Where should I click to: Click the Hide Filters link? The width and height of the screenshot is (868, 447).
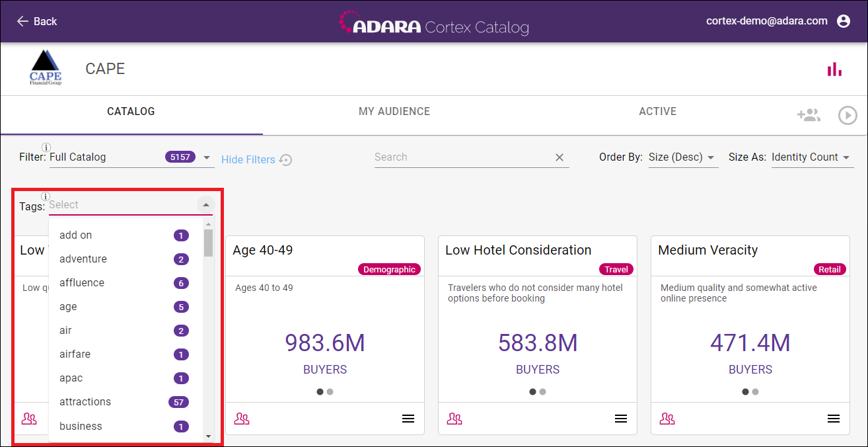pyautogui.click(x=248, y=159)
